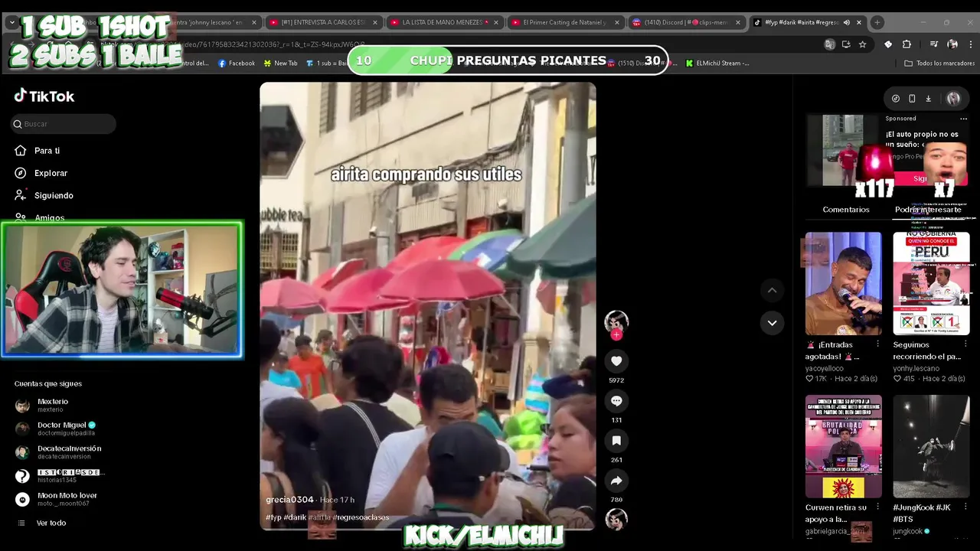This screenshot has height=551, width=980.
Task: Open tab search dropdown arrow
Action: (11, 22)
